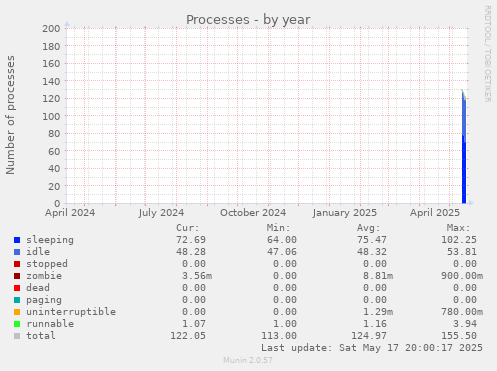
Task: Click the y-axis tick label 60
Action: (54, 151)
